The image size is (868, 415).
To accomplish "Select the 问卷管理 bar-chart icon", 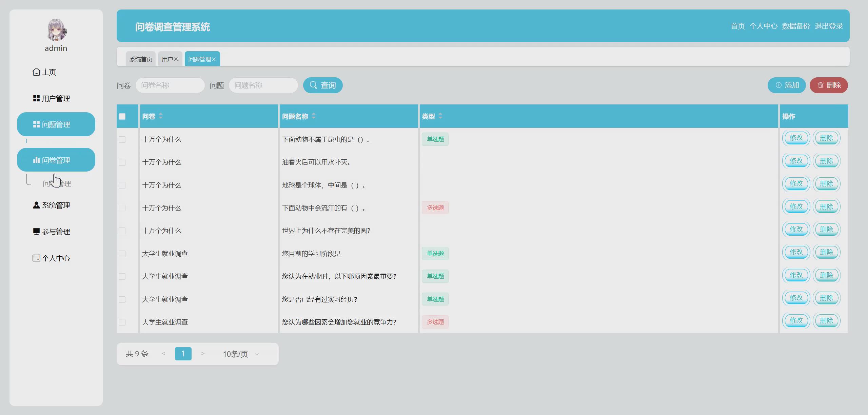I will click(36, 159).
